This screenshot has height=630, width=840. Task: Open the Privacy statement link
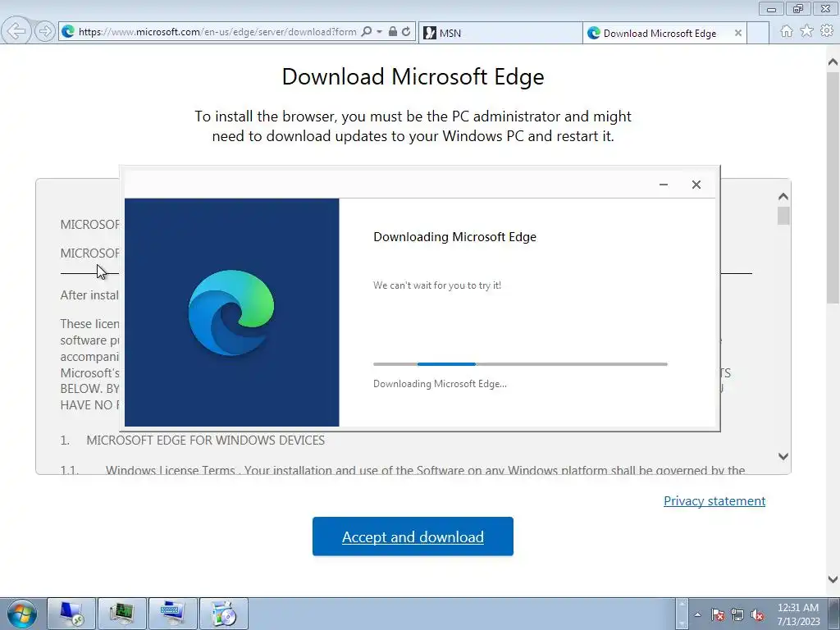tap(714, 501)
